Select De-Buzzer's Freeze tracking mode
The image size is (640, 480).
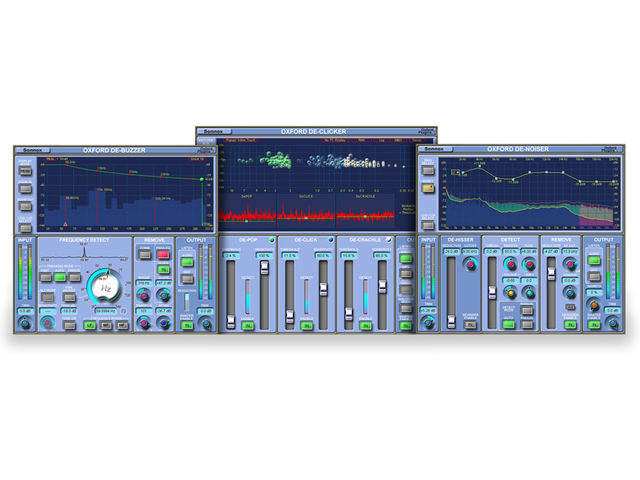click(x=75, y=278)
